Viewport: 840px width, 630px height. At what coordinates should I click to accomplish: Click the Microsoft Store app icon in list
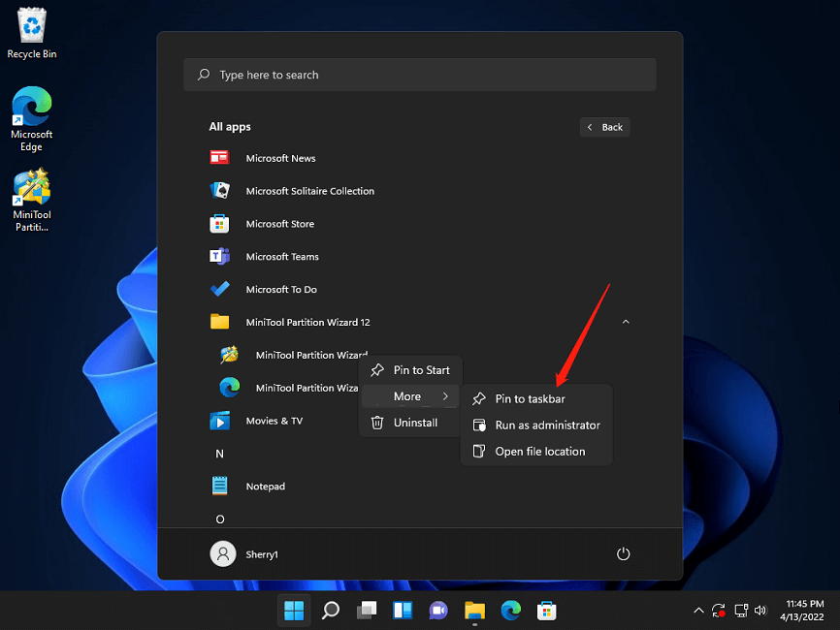[x=219, y=224]
